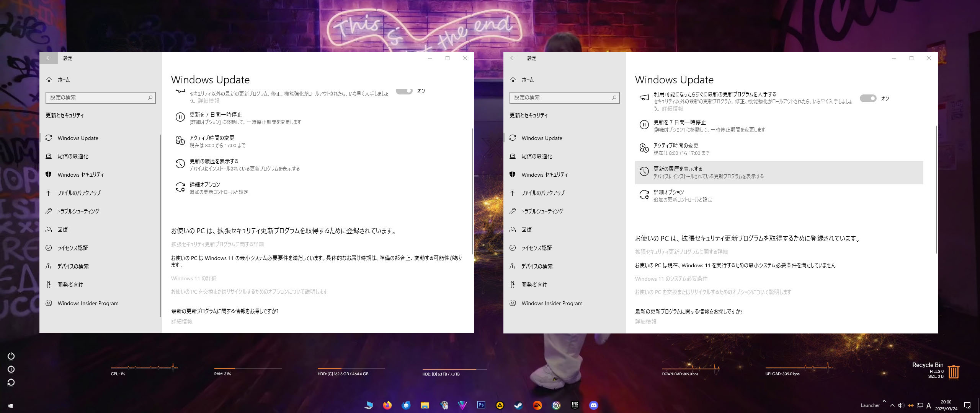Screen dimensions: 980x413
Task: Click 更新を7日間一時停止 in right window
Action: pos(679,122)
